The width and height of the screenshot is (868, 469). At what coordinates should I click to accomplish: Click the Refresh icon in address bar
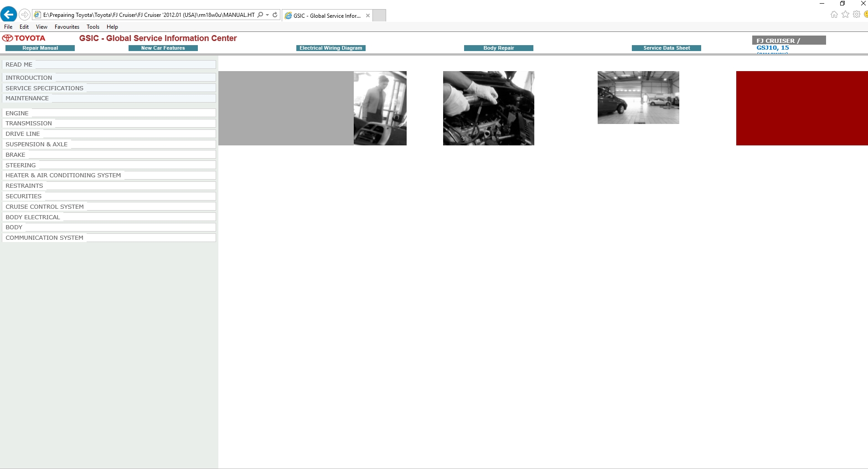coord(275,15)
